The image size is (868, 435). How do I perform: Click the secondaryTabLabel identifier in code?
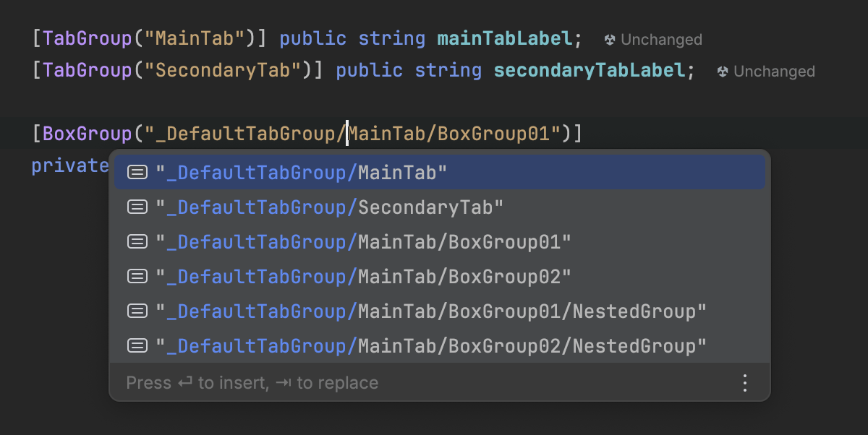(590, 70)
